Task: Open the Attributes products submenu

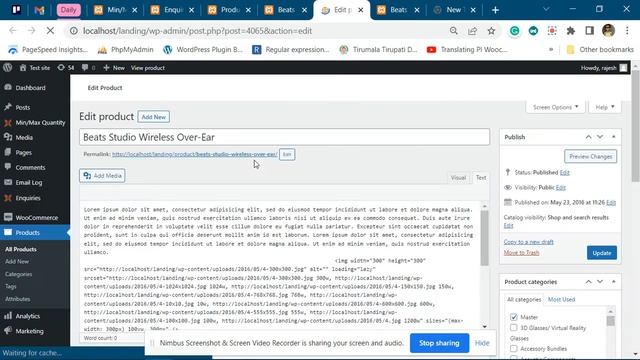Action: pyautogui.click(x=18, y=299)
